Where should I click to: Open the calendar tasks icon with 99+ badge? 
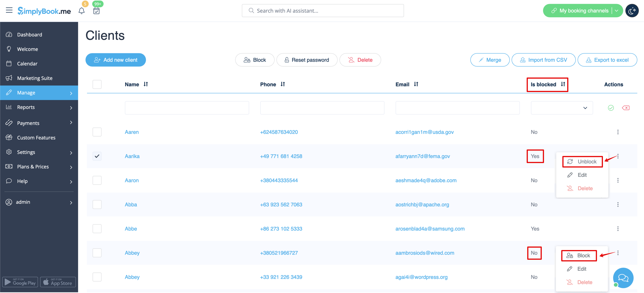[x=96, y=11]
